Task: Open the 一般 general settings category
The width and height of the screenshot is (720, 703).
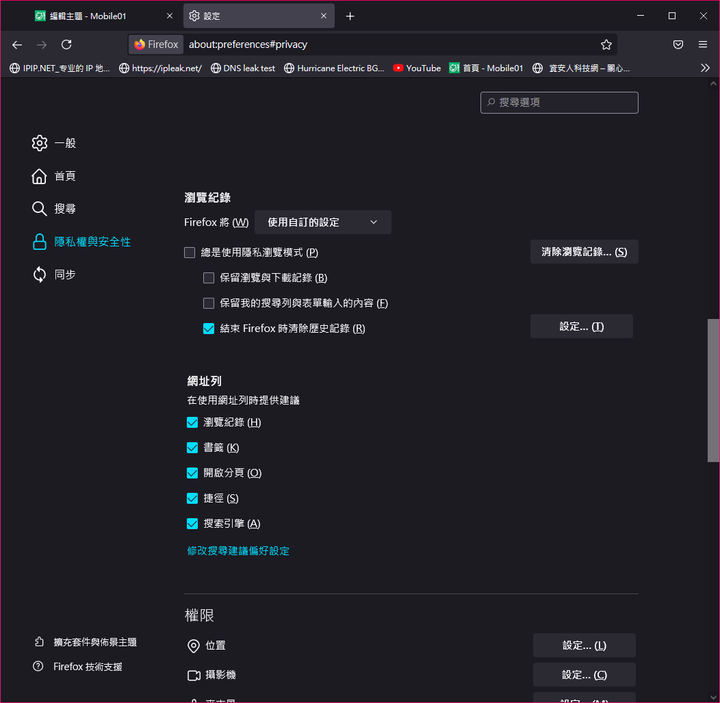Action: pos(54,143)
